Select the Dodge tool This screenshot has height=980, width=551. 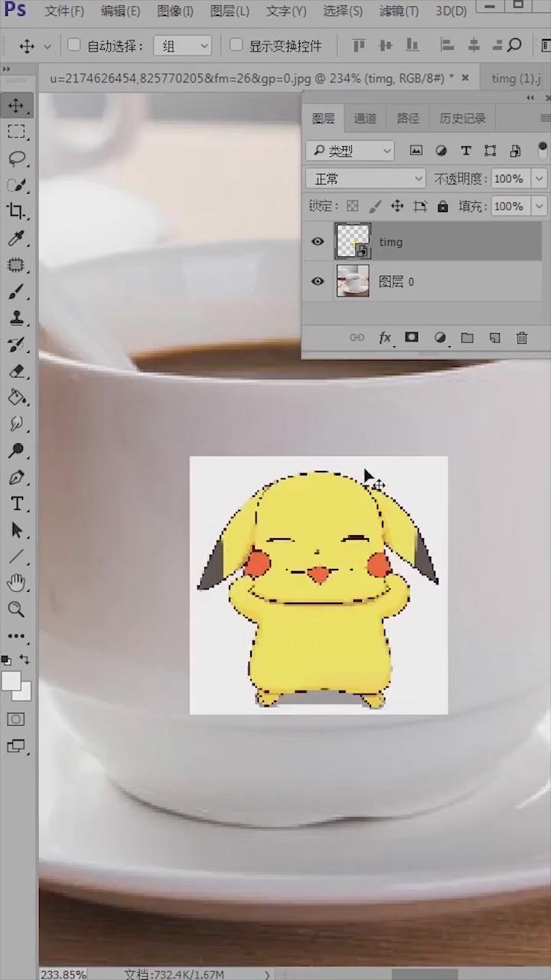pos(17,451)
